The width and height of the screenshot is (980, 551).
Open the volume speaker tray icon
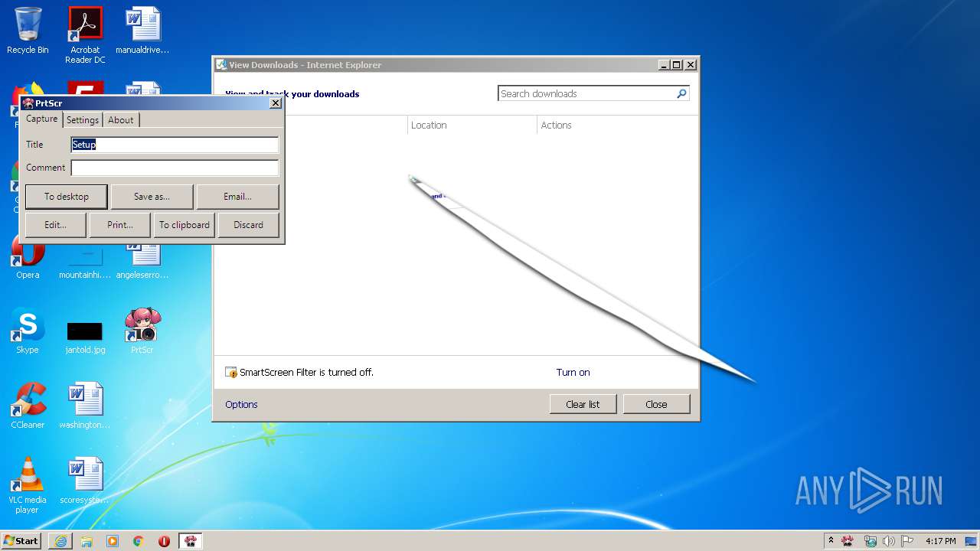coord(889,541)
